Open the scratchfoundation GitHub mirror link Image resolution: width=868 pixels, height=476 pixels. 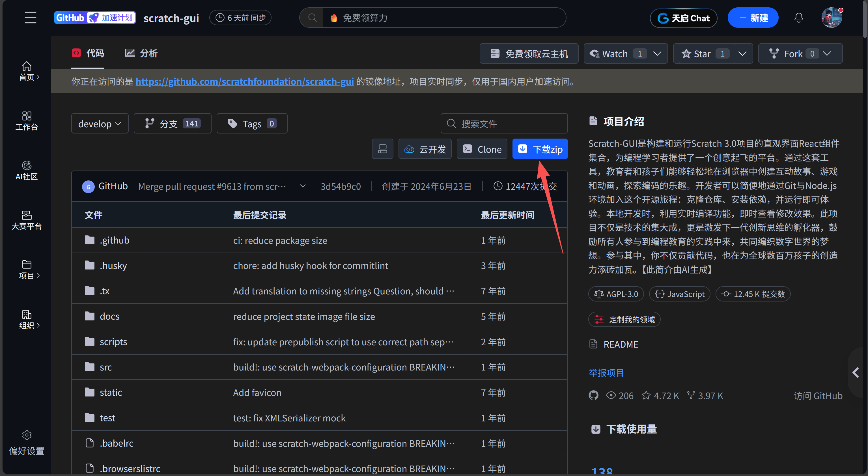tap(245, 81)
